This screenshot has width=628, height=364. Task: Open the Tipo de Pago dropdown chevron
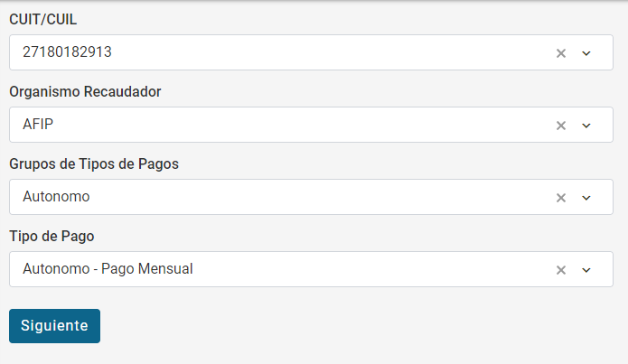pos(586,270)
